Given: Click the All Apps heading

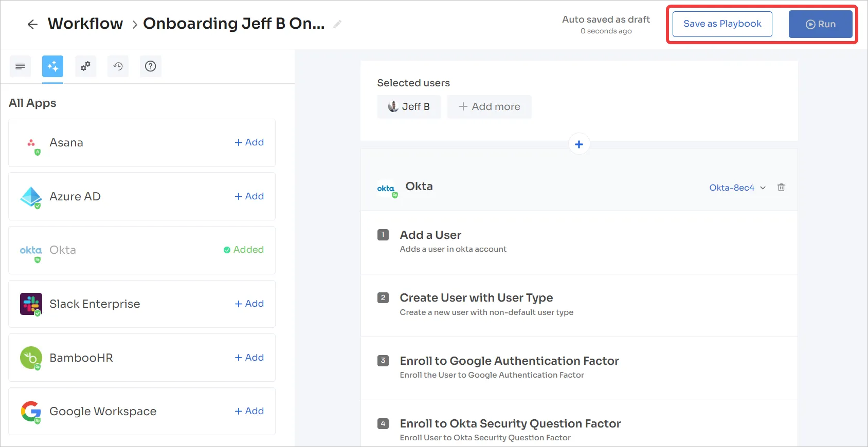Looking at the screenshot, I should click(32, 103).
